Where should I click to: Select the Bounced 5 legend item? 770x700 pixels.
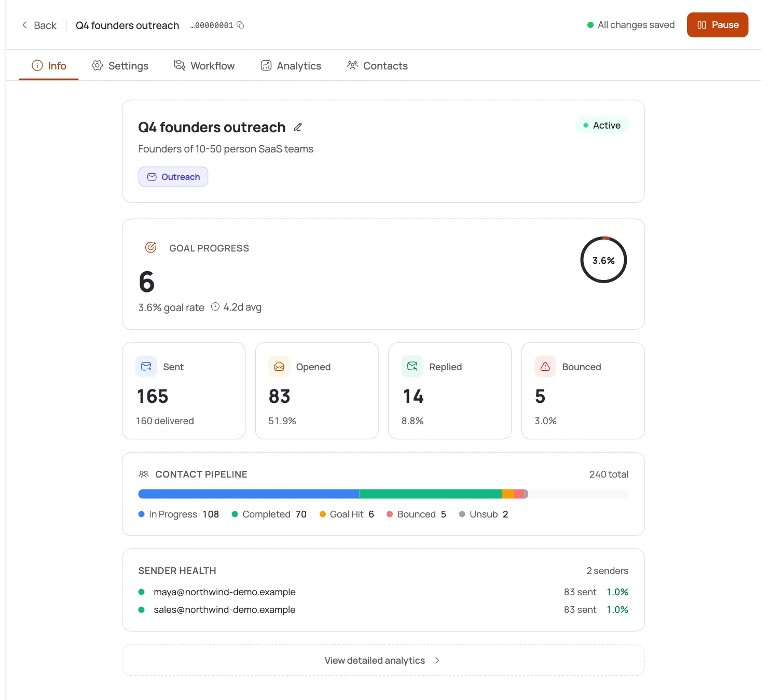point(417,514)
